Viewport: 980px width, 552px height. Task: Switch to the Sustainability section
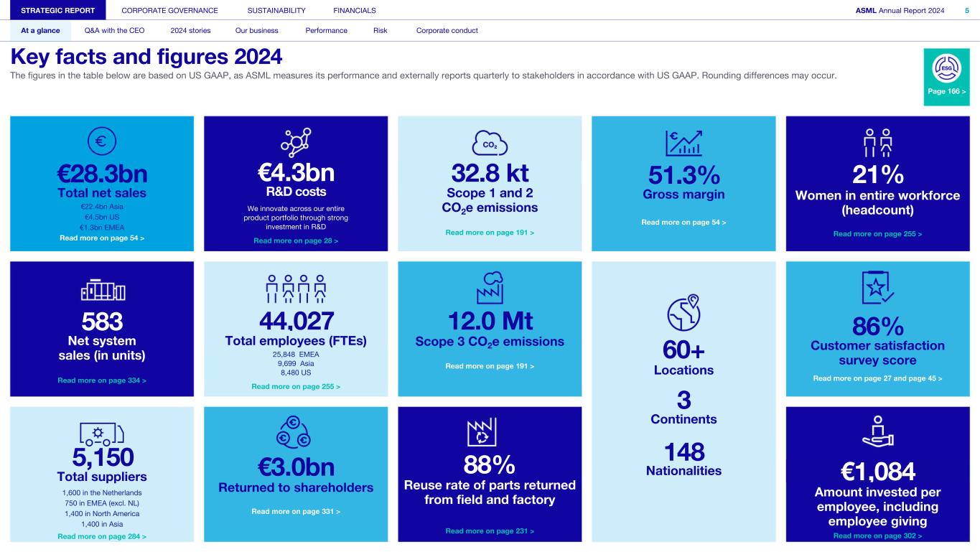[x=276, y=10]
